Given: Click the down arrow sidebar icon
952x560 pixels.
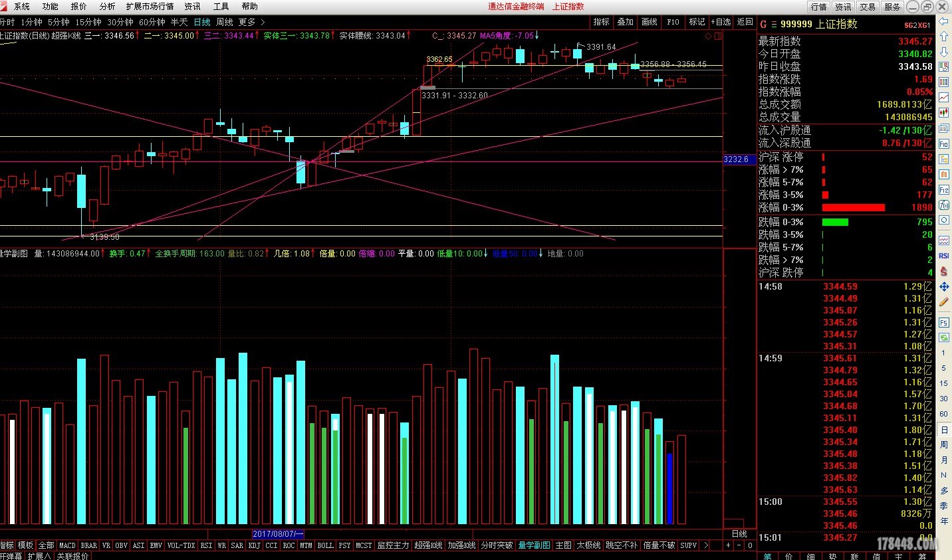Looking at the screenshot, I should tap(944, 52).
